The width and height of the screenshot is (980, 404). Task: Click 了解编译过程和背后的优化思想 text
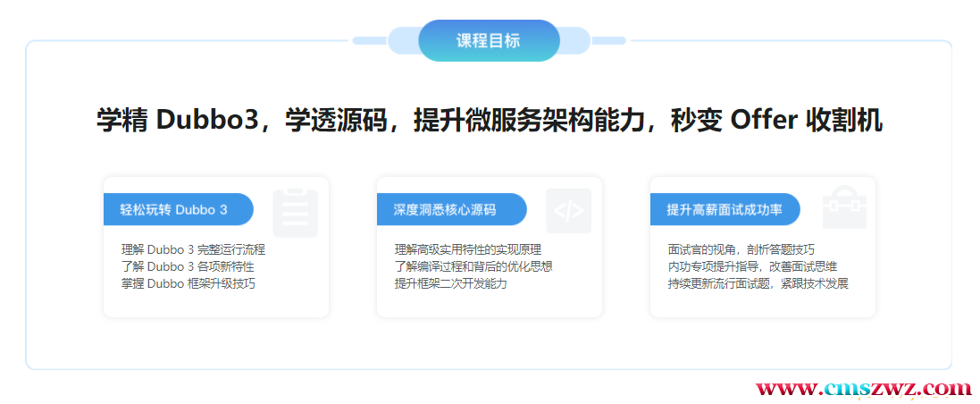[473, 266]
